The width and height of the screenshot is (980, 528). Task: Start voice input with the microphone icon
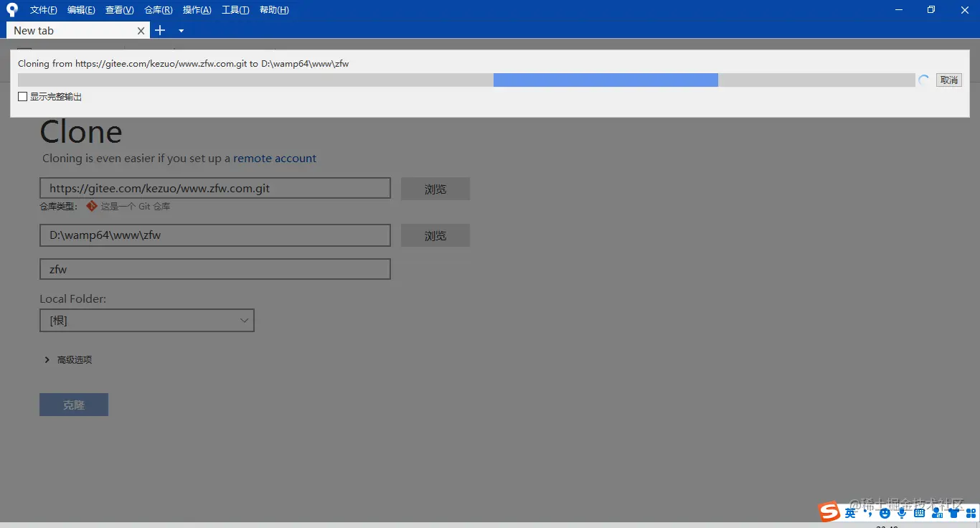coord(902,513)
